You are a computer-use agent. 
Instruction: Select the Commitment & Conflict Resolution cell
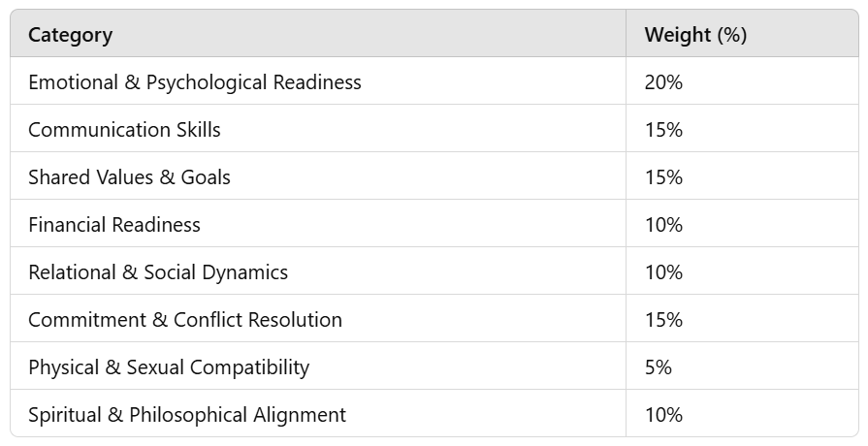185,320
